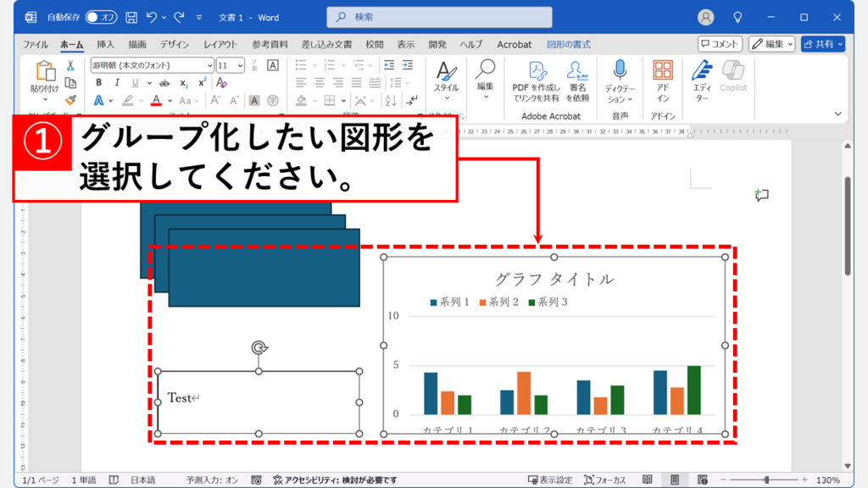Viewport: 868px width, 488px height.
Task: Toggle justify alignment
Action: pyautogui.click(x=357, y=83)
